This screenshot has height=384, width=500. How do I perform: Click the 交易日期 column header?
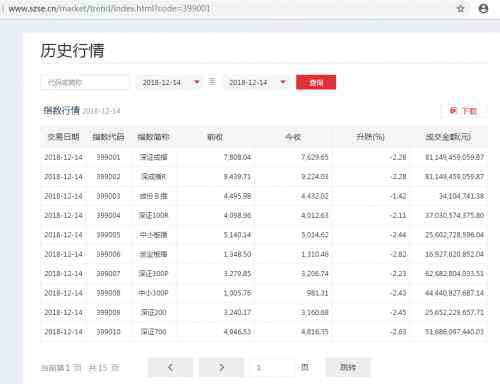[x=63, y=137]
